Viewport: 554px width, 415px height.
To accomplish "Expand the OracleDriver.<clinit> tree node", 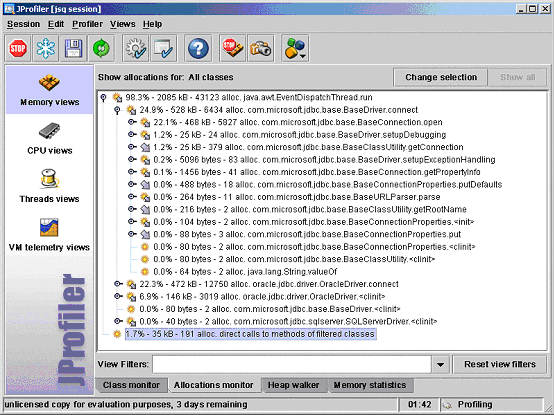I will pos(118,296).
